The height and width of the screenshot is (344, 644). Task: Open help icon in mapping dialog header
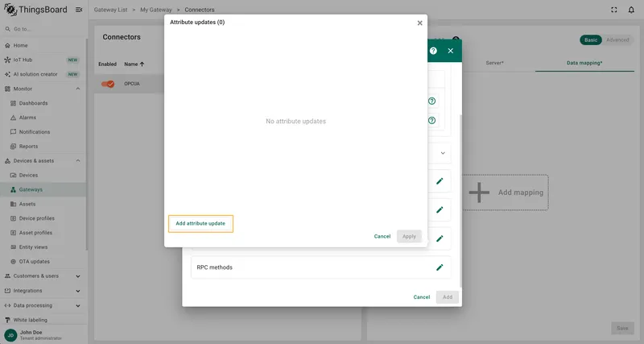click(433, 51)
